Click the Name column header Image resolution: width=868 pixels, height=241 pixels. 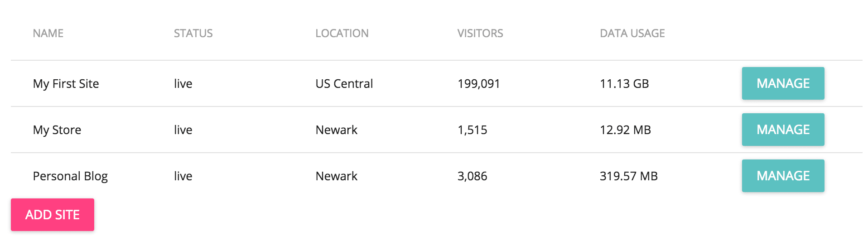[48, 34]
